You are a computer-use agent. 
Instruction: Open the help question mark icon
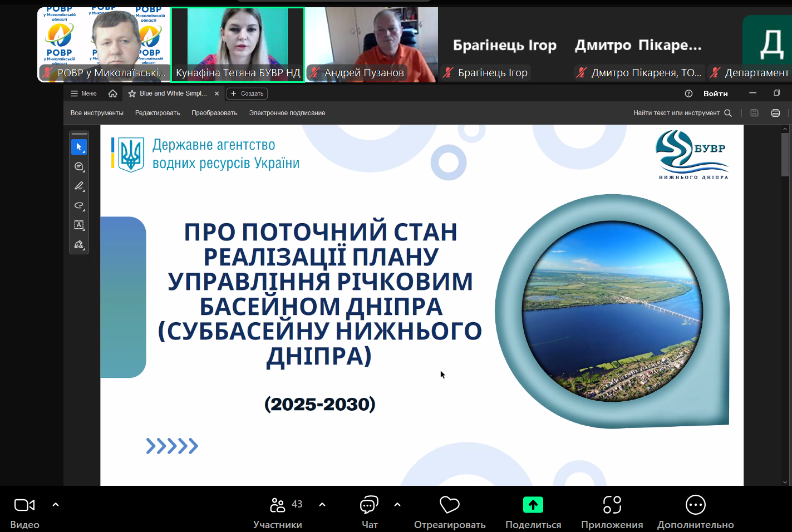pos(688,93)
